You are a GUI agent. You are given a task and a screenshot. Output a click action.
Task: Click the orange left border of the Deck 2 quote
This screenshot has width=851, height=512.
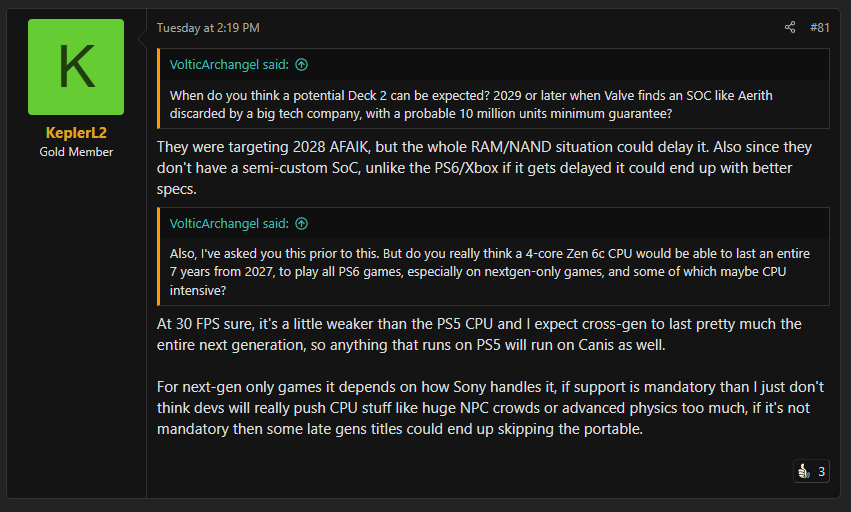point(159,88)
